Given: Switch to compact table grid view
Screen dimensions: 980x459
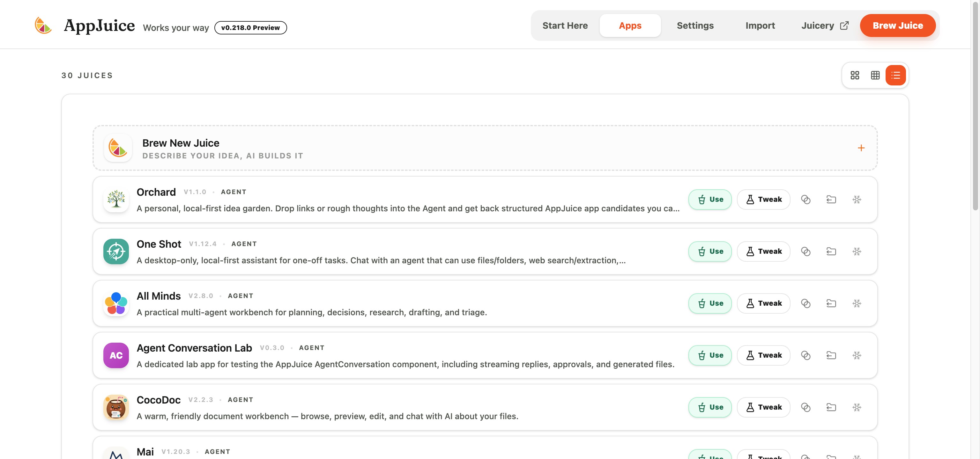Looking at the screenshot, I should pos(875,75).
